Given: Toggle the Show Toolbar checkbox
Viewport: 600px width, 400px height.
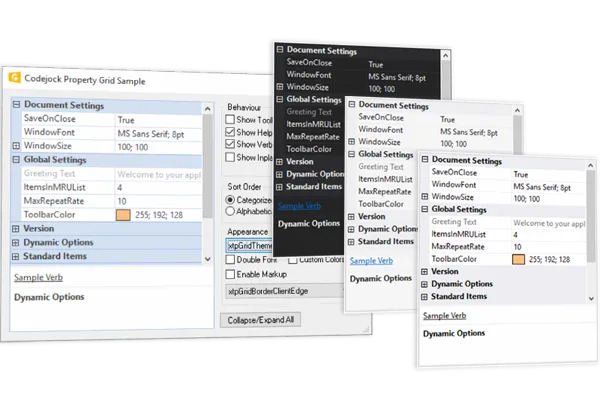Looking at the screenshot, I should click(x=230, y=119).
